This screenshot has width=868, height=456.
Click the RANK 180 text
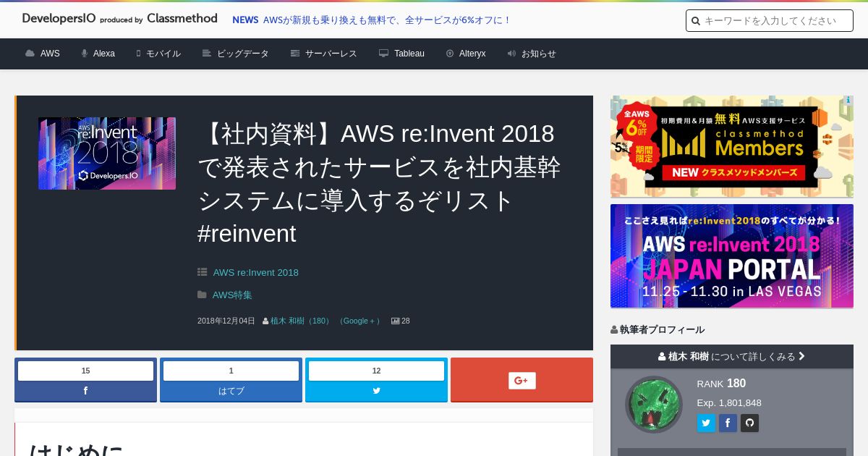point(721,384)
